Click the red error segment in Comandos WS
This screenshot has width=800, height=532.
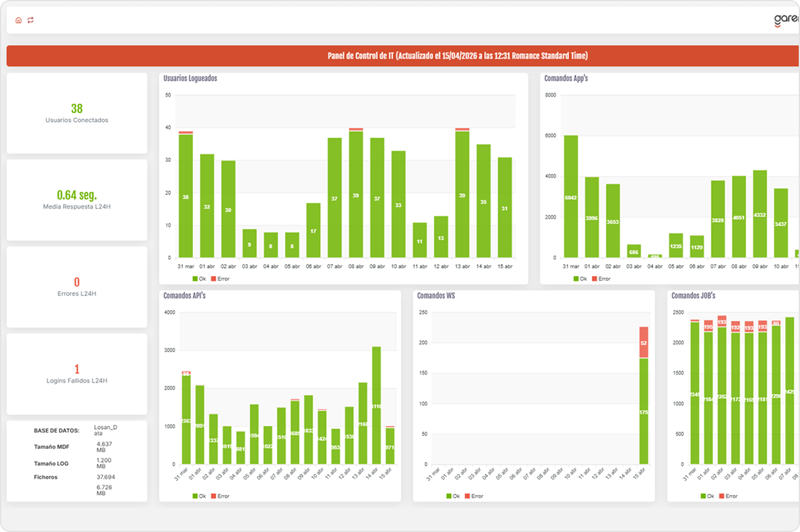(x=644, y=342)
